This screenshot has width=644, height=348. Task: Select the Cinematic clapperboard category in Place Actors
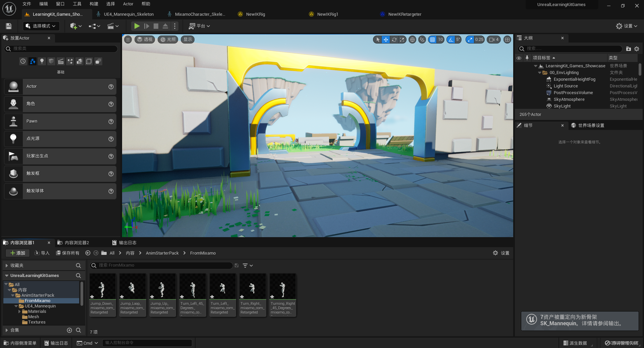[60, 61]
